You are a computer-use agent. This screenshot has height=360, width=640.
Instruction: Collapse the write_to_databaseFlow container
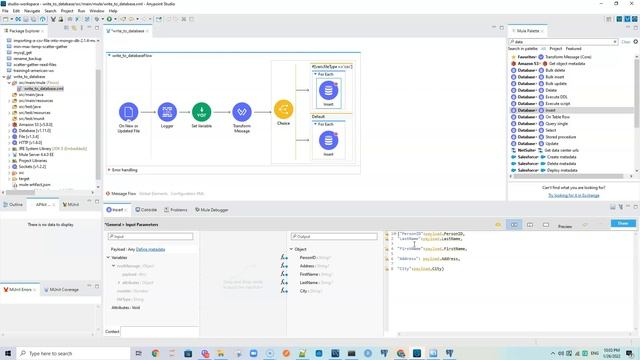click(109, 56)
